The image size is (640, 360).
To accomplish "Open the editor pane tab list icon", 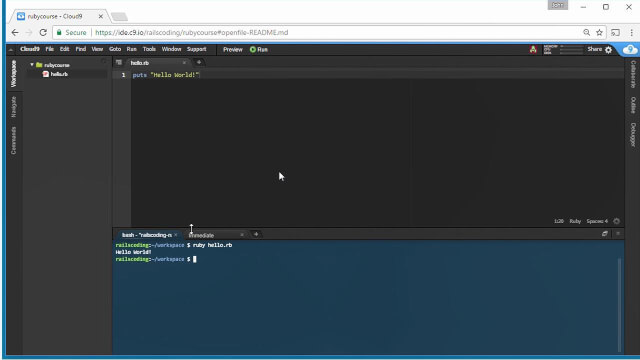I will pos(119,62).
